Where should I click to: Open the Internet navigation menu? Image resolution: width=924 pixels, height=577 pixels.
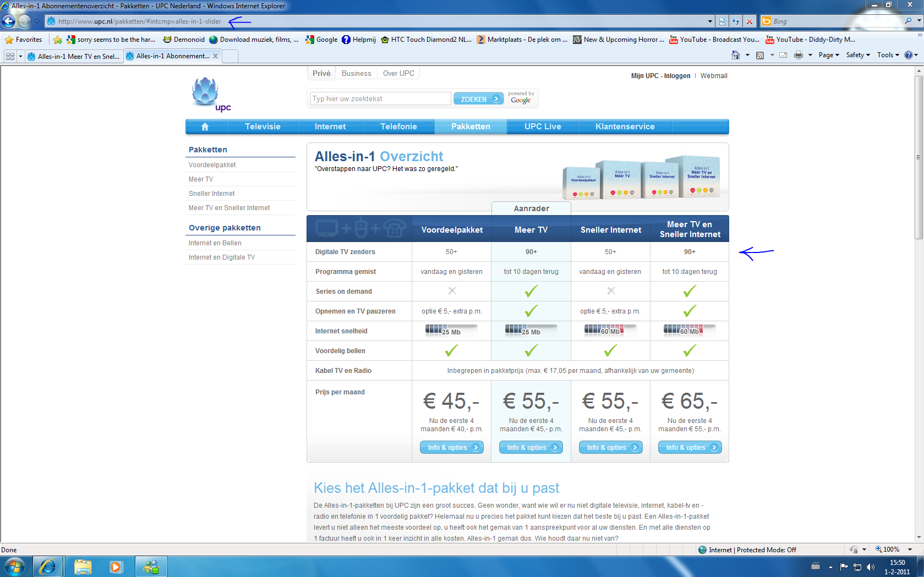click(330, 127)
